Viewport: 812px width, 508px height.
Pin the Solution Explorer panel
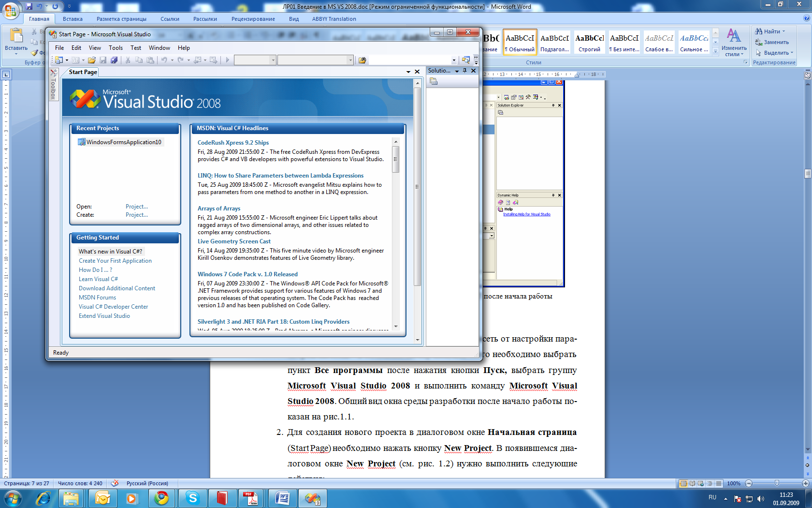click(465, 71)
